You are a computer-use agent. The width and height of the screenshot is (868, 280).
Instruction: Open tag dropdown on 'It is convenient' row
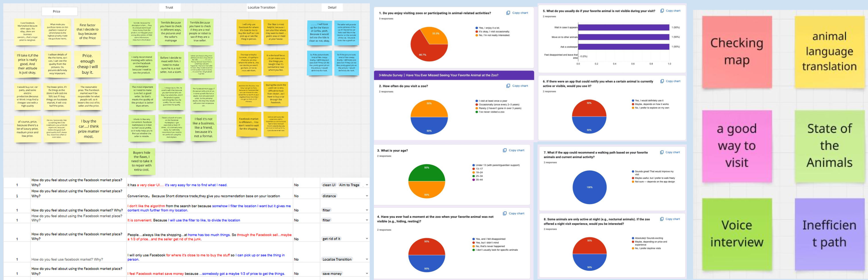tap(367, 220)
